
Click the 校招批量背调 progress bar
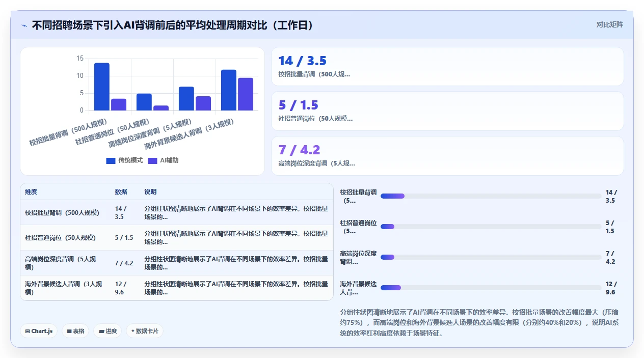point(491,196)
